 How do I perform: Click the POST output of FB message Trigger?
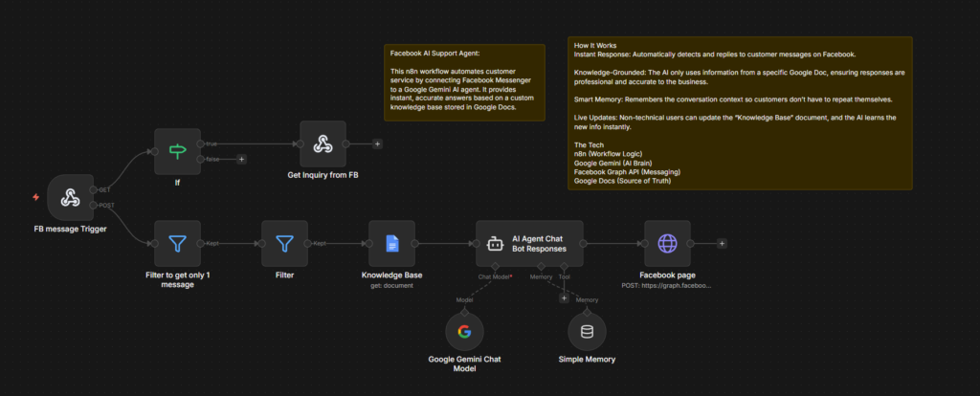[x=93, y=205]
